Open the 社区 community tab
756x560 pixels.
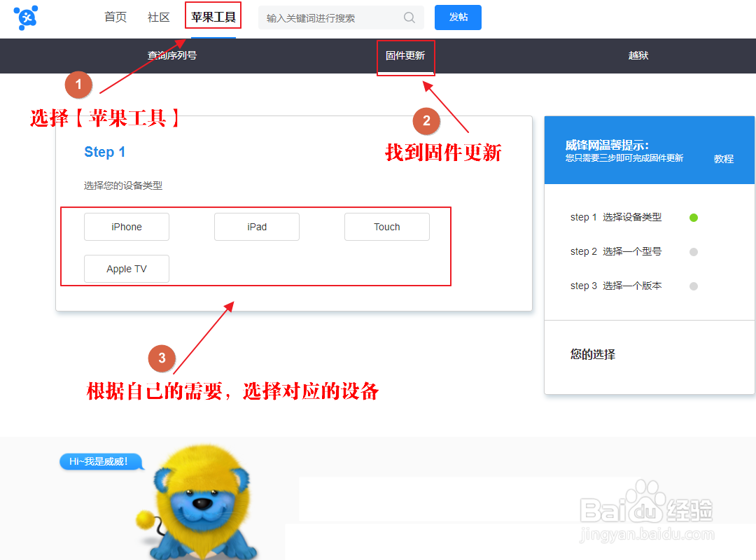point(159,17)
